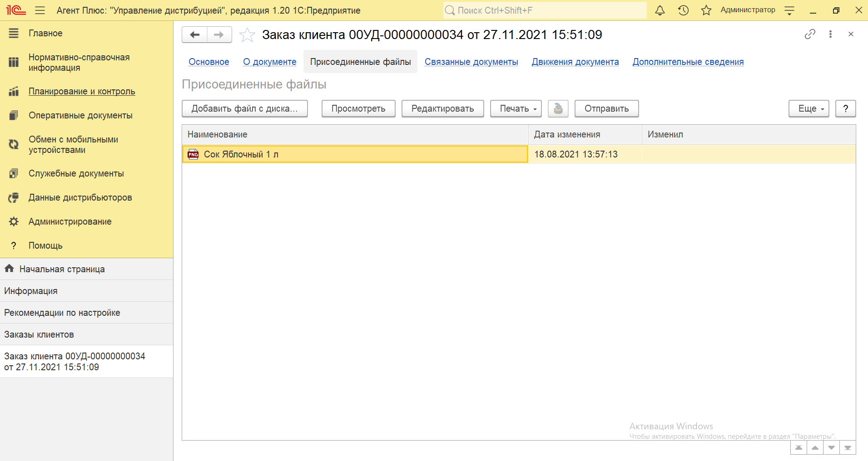
Task: Open service settings dropdown near Администратор
Action: pos(789,10)
